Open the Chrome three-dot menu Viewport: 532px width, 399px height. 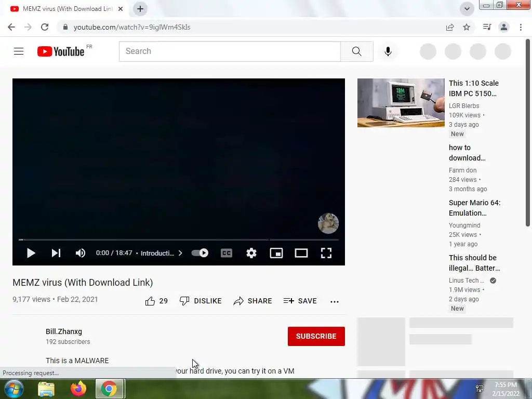521,27
